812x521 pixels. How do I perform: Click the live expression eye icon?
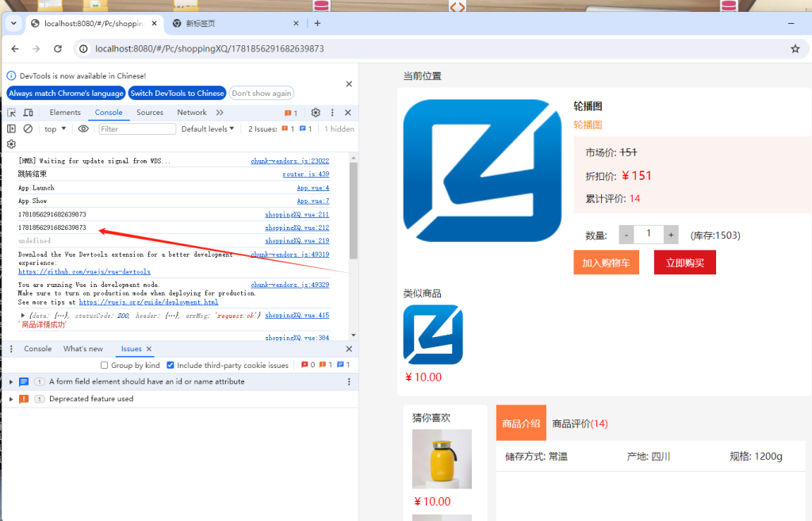pos(83,128)
